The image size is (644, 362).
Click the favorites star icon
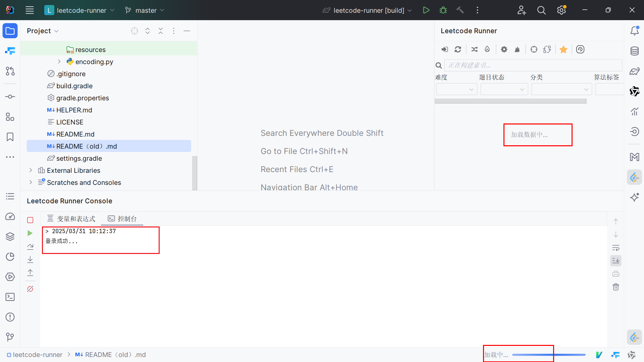coord(563,50)
